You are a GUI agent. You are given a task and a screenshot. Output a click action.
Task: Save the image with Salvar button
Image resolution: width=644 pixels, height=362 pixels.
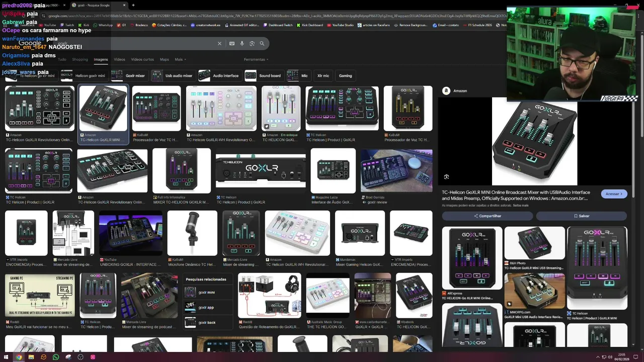click(x=582, y=216)
